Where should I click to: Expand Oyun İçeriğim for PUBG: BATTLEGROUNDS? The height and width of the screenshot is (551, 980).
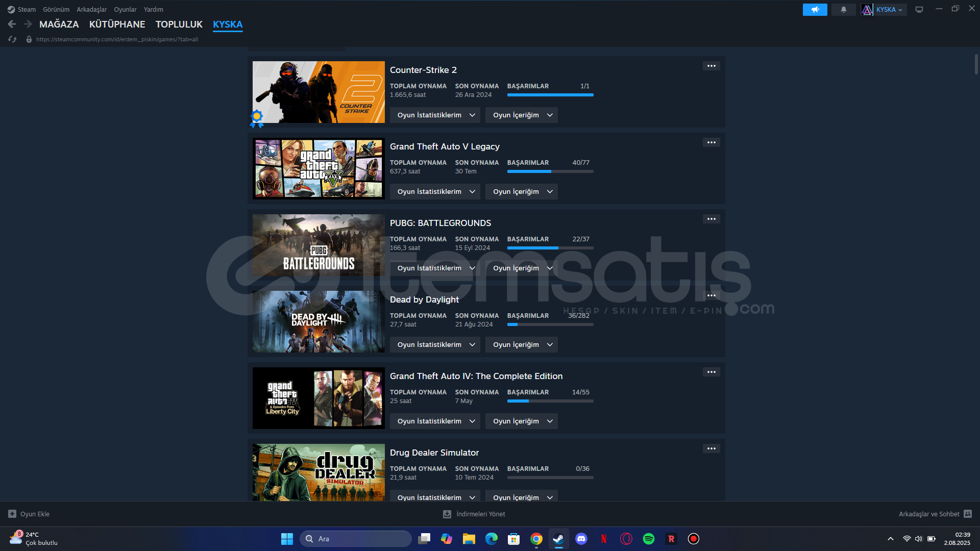pos(522,268)
